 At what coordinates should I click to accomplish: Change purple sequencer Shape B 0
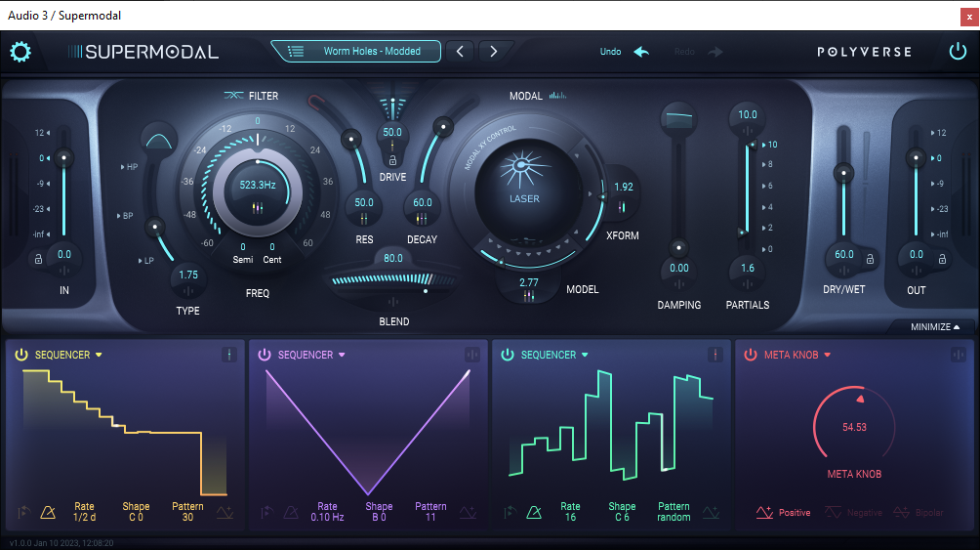[379, 512]
